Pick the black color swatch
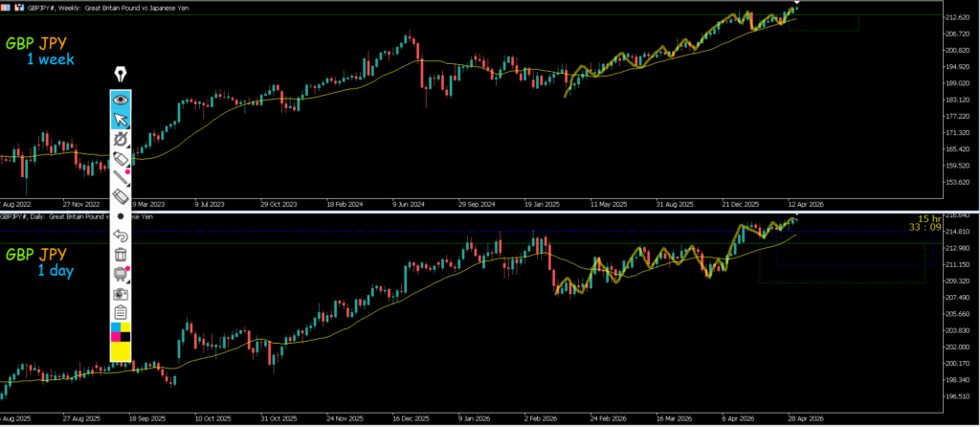Image resolution: width=980 pixels, height=427 pixels. coord(125,338)
